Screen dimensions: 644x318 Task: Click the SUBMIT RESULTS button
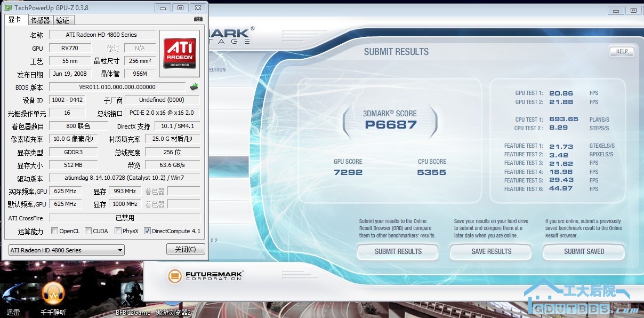[x=398, y=251]
